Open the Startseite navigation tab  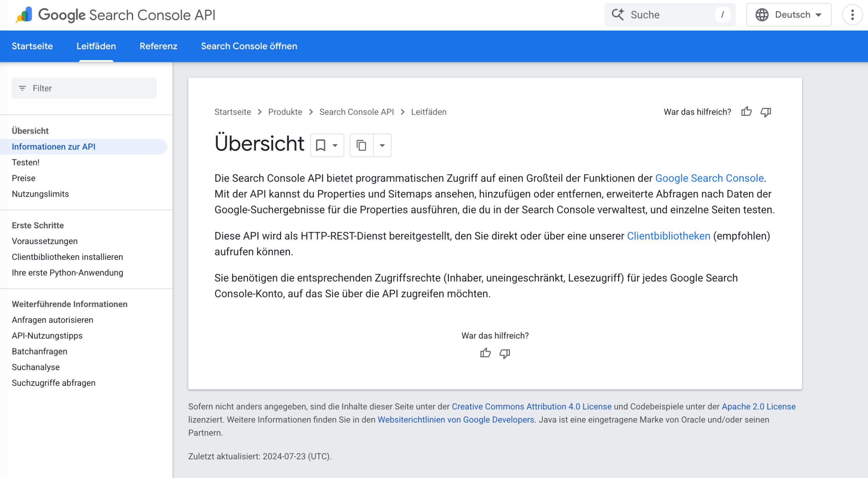point(32,46)
